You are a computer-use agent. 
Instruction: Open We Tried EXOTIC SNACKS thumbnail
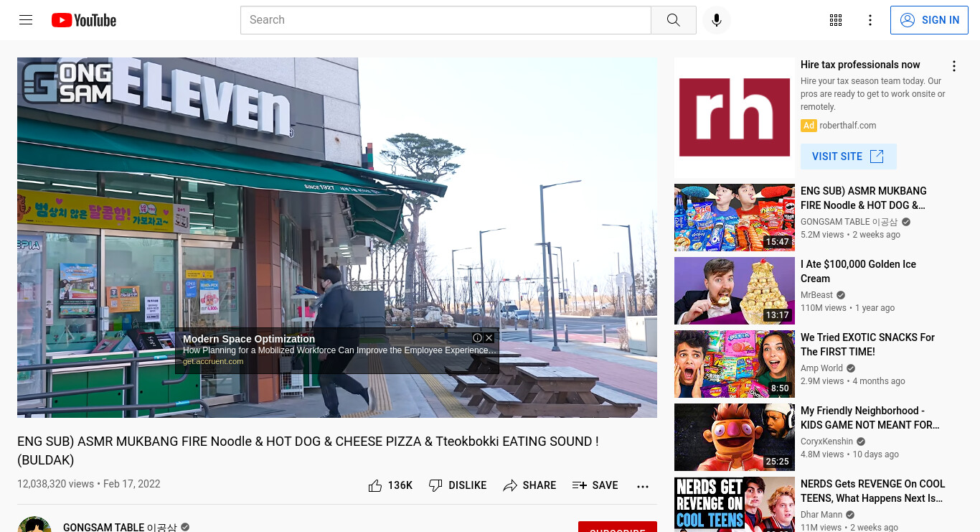coord(735,364)
